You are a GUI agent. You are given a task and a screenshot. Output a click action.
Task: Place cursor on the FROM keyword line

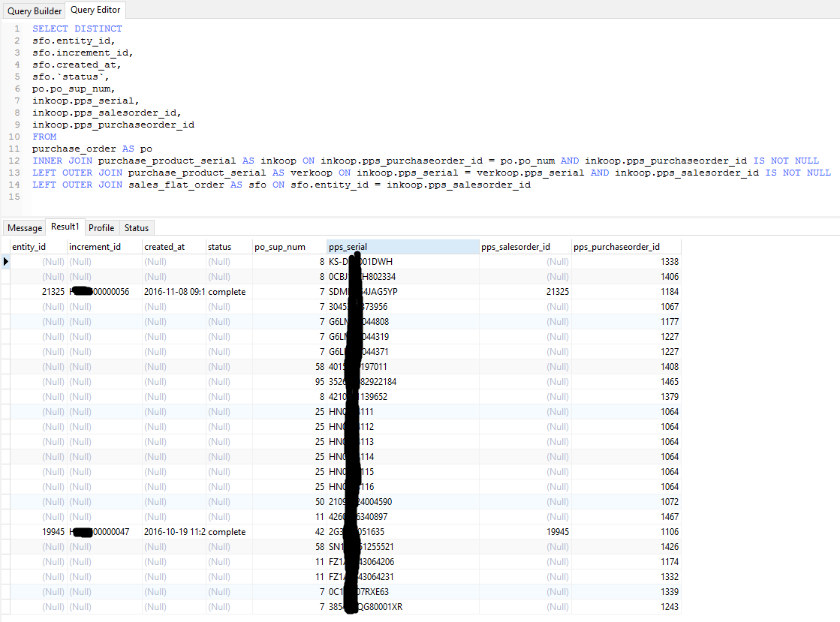click(x=44, y=137)
